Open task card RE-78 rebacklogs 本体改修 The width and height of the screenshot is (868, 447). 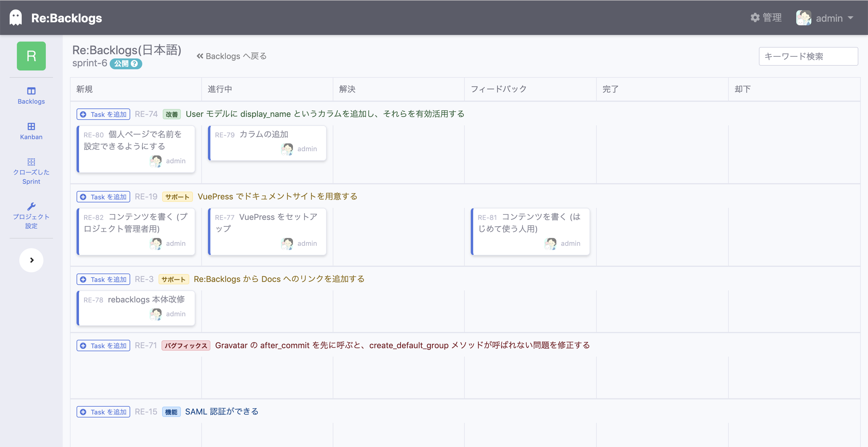(136, 308)
